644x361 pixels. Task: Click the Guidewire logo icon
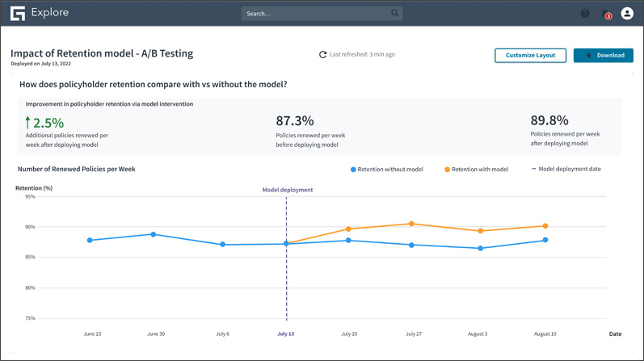click(x=18, y=13)
